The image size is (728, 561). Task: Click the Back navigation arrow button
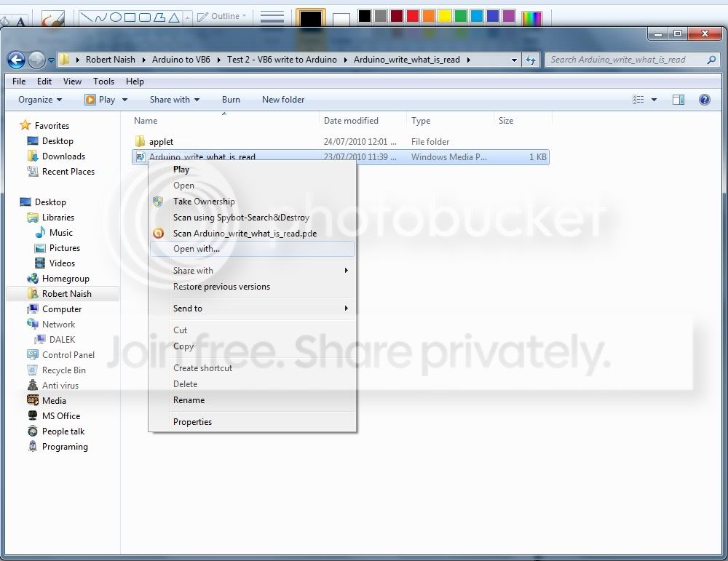(x=16, y=60)
